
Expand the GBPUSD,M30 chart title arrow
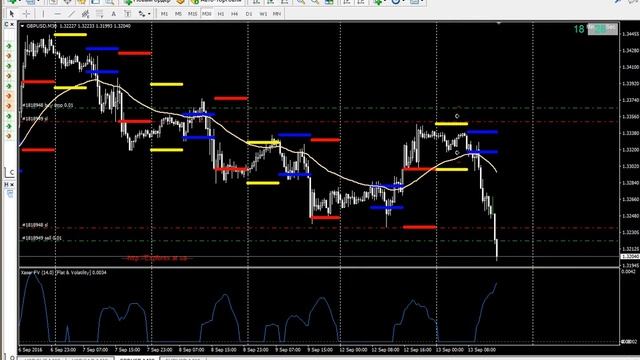click(22, 26)
